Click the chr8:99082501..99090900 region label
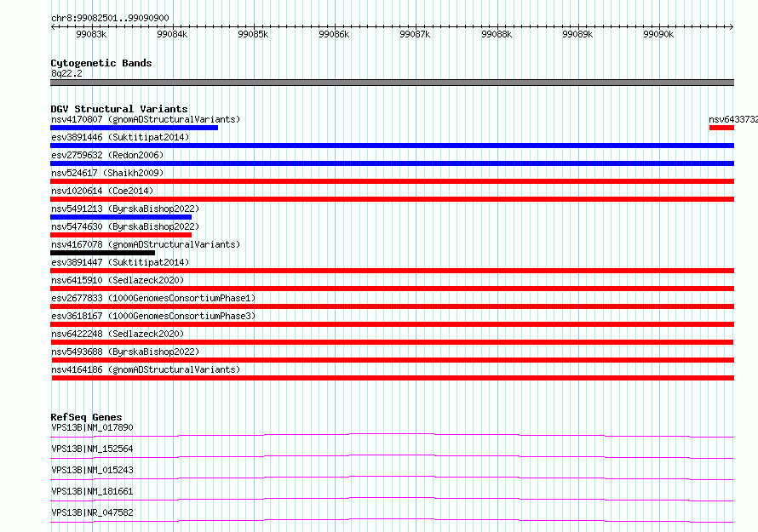 [x=110, y=19]
